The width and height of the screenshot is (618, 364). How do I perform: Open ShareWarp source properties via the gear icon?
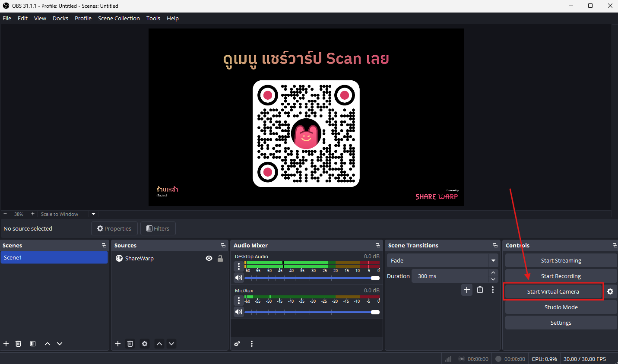(x=144, y=344)
